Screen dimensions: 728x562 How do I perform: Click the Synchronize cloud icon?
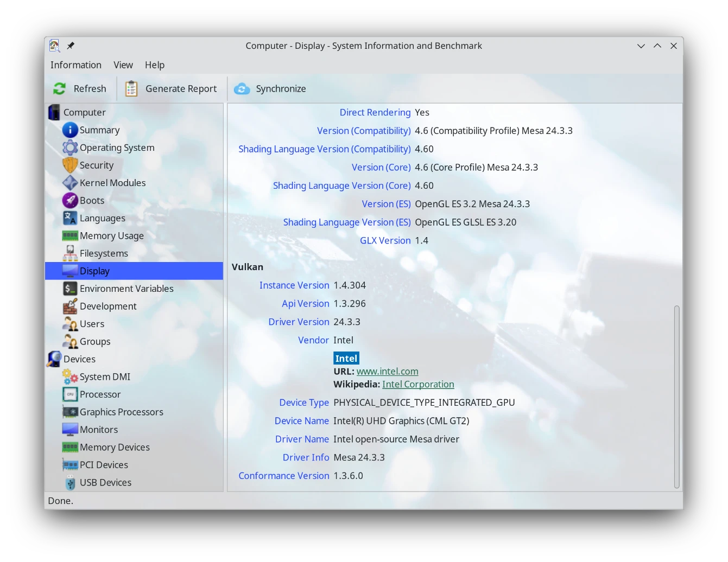click(x=242, y=88)
